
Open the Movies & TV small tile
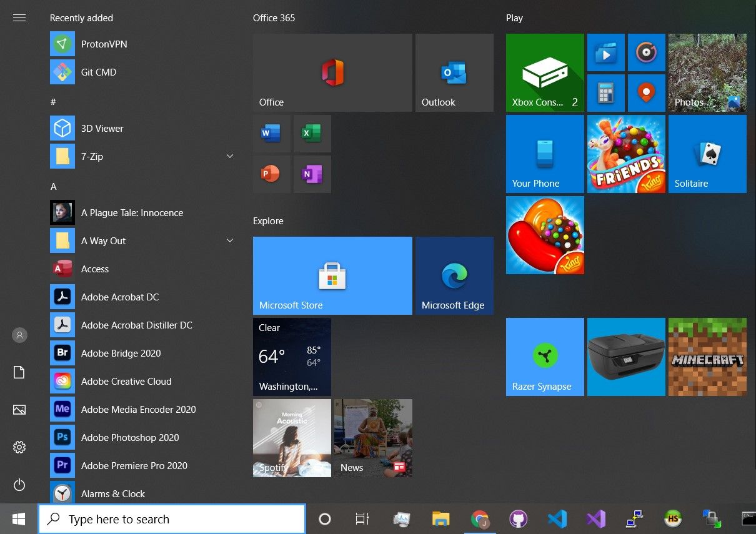pyautogui.click(x=606, y=52)
